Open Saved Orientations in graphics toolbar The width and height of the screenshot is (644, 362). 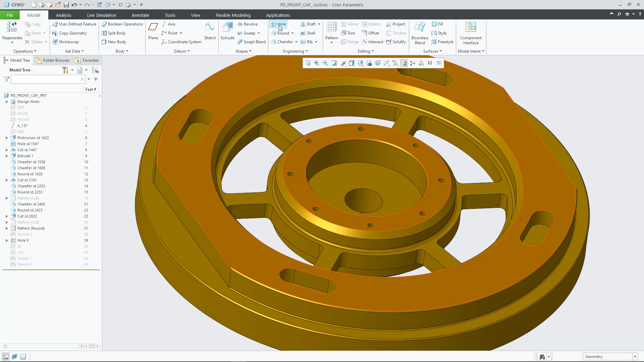pos(360,63)
